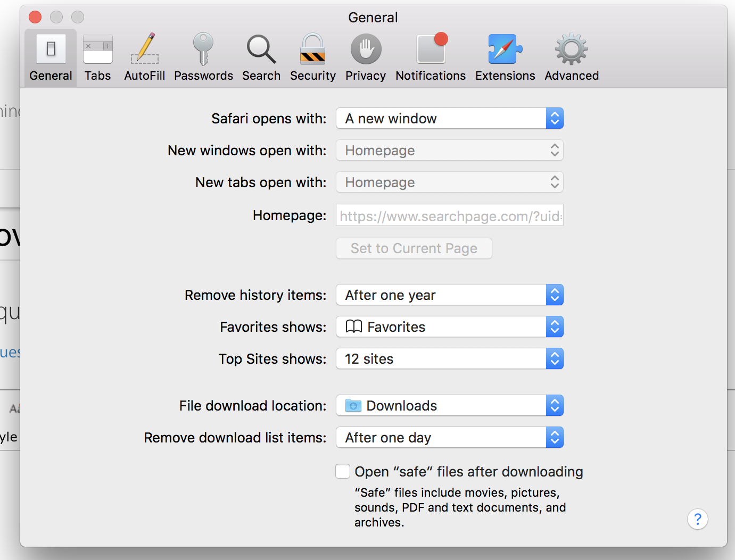Open the "After one day" download list dropdown
Image resolution: width=735 pixels, height=560 pixels.
click(450, 437)
